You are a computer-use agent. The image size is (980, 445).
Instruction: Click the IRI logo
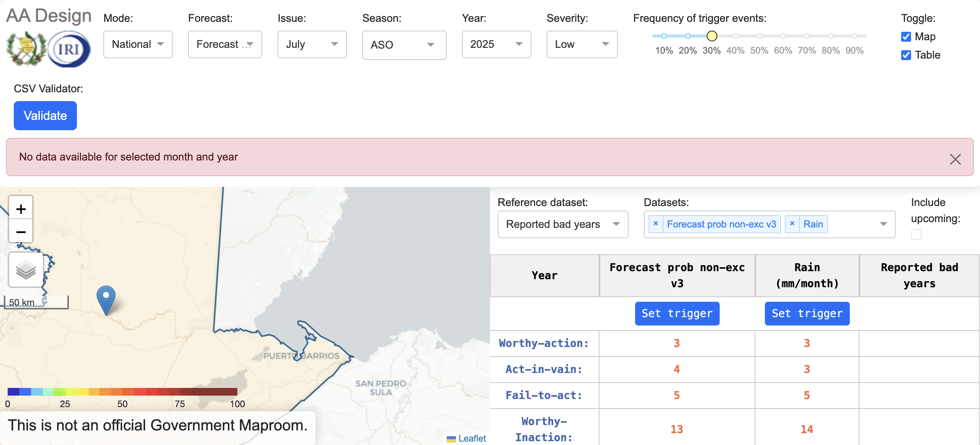[x=69, y=49]
